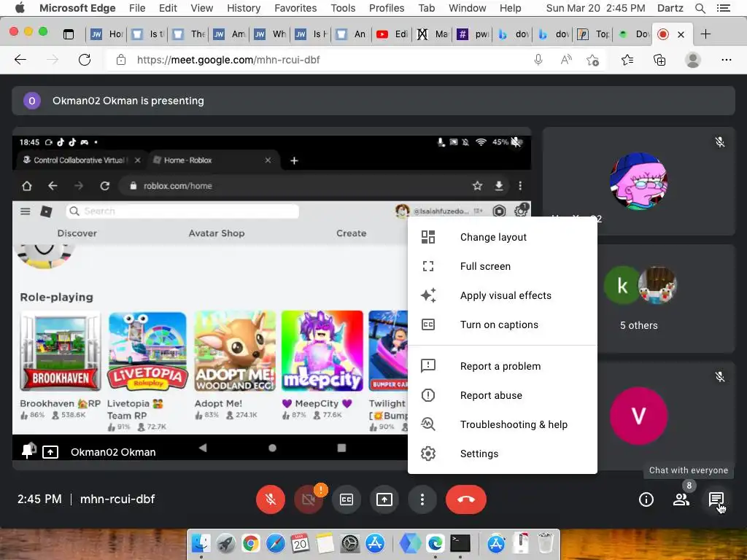Unmute the microphone in Meet controls
This screenshot has height=560, width=747.
[x=270, y=499]
